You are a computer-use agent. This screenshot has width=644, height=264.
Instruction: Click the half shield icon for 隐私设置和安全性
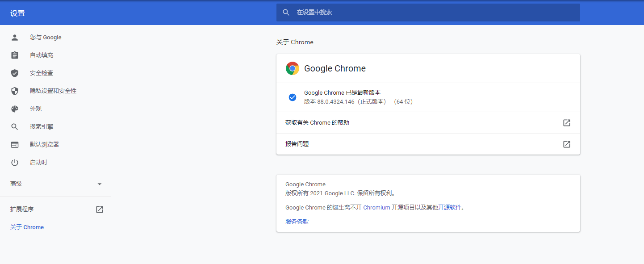coord(15,91)
